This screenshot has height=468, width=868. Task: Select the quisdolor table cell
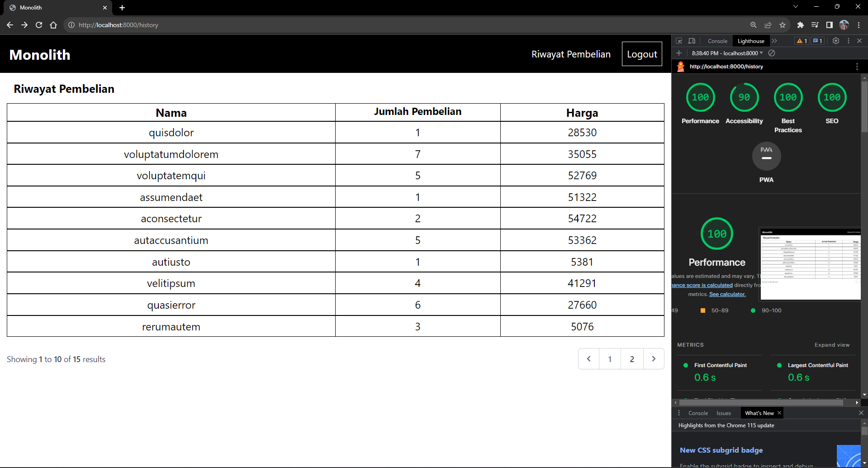click(x=171, y=133)
